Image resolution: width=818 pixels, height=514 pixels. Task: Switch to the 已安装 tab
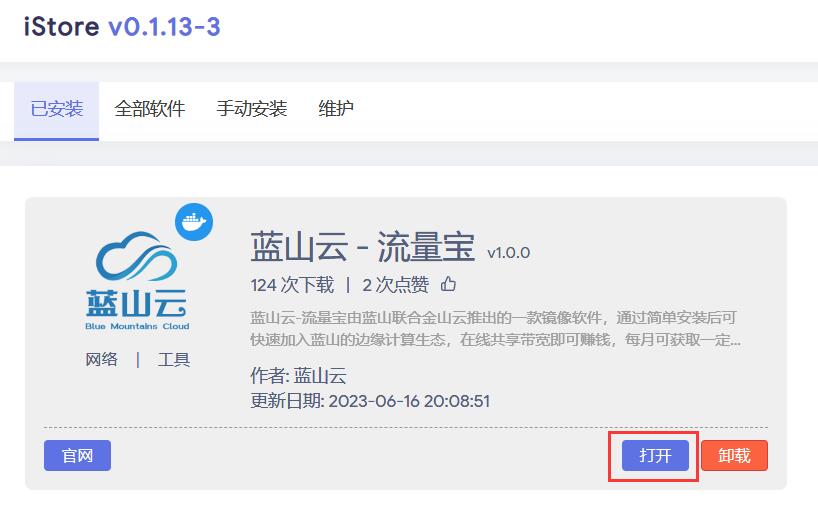pyautogui.click(x=56, y=111)
